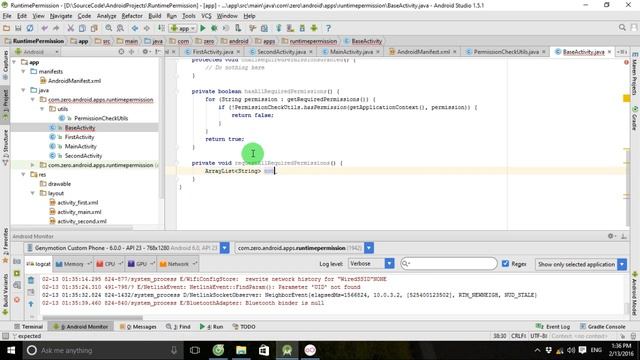
Task: Collapse the manifests folder node
Action: (23, 71)
